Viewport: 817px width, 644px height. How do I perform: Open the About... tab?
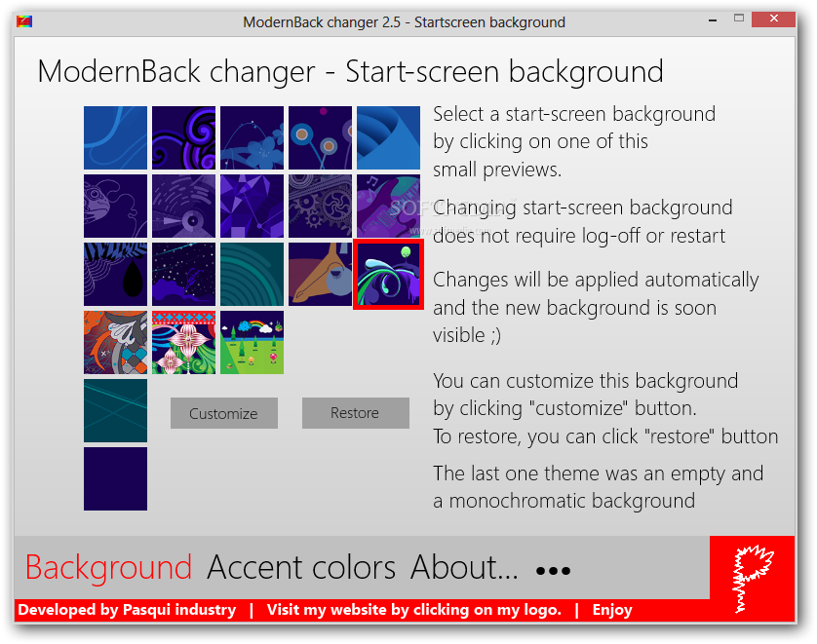464,567
